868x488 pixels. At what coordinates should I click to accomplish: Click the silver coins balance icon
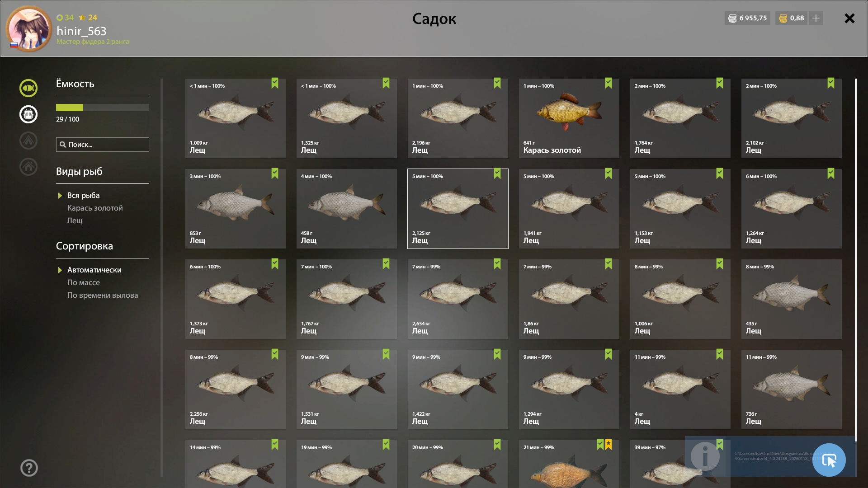(732, 18)
